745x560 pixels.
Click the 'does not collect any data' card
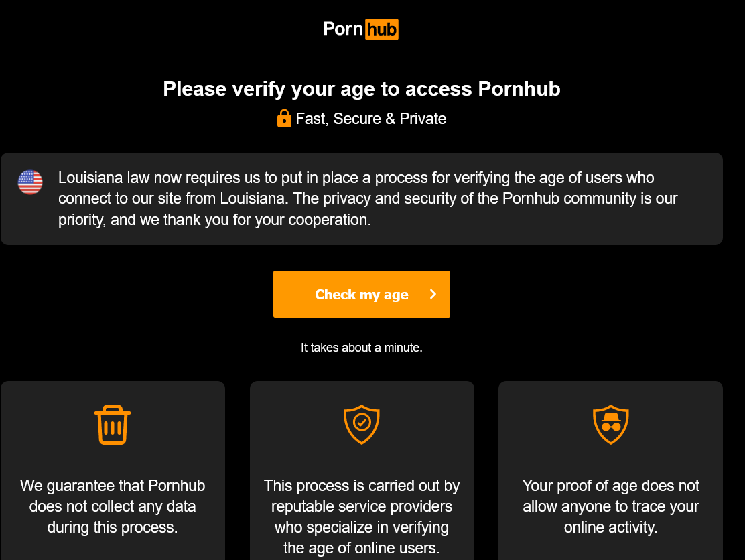click(113, 471)
